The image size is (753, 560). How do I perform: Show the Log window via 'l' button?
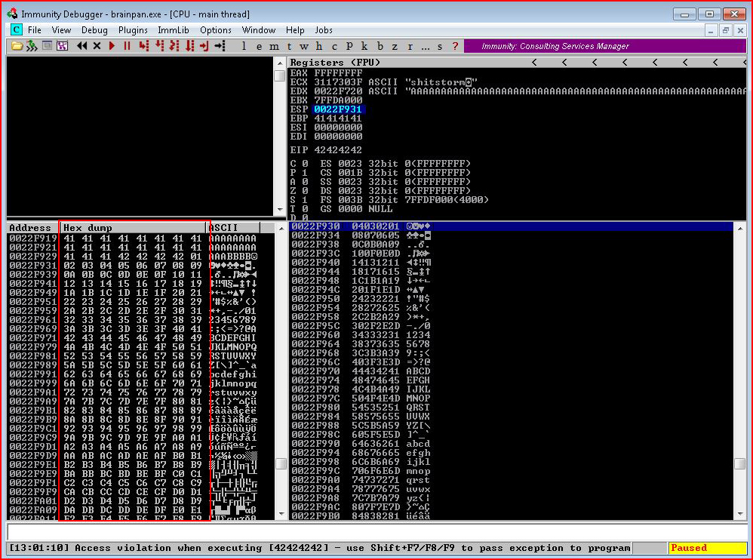click(244, 46)
